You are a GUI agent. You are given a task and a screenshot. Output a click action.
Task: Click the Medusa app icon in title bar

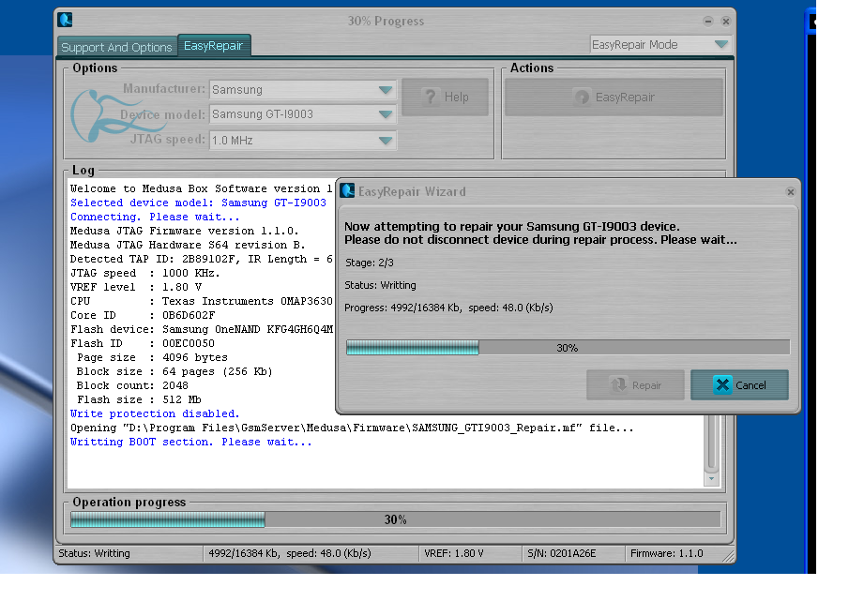(65, 20)
